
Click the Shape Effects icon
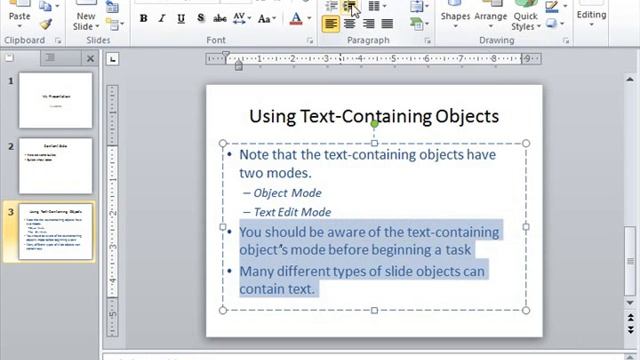tap(552, 23)
